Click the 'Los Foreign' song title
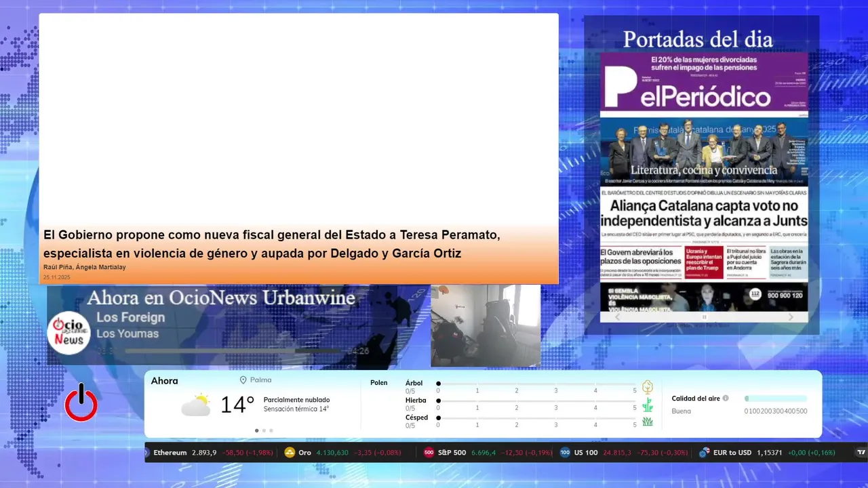The height and width of the screenshot is (488, 868). [x=130, y=317]
